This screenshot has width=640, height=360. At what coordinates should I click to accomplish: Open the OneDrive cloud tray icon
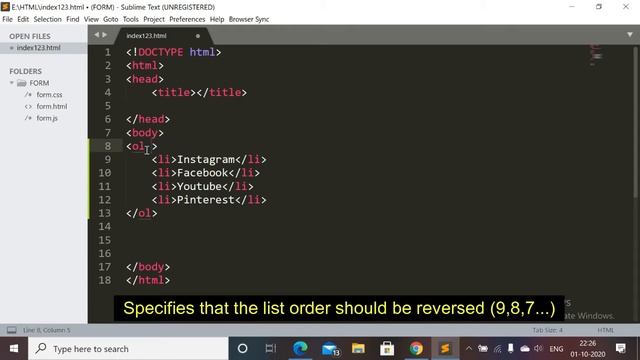pos(525,349)
